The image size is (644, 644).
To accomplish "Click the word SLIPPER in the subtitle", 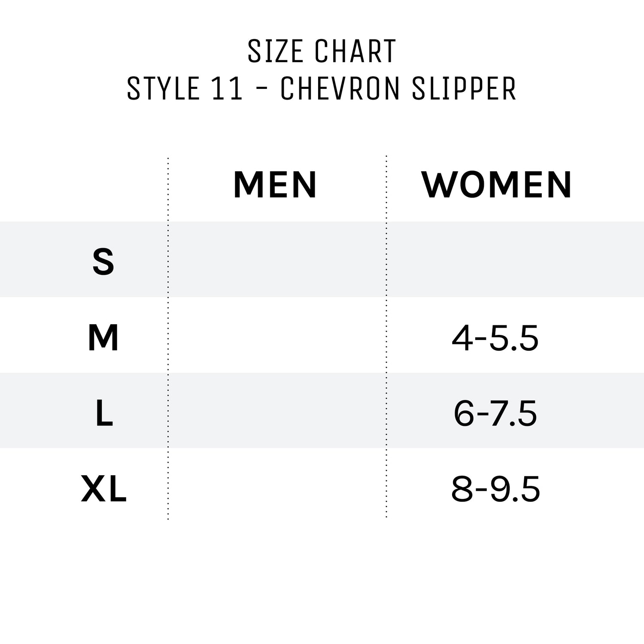I will [464, 88].
